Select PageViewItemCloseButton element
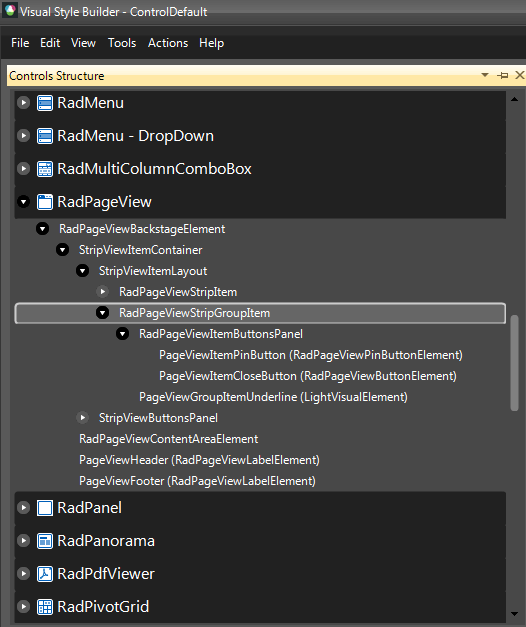 [x=308, y=376]
